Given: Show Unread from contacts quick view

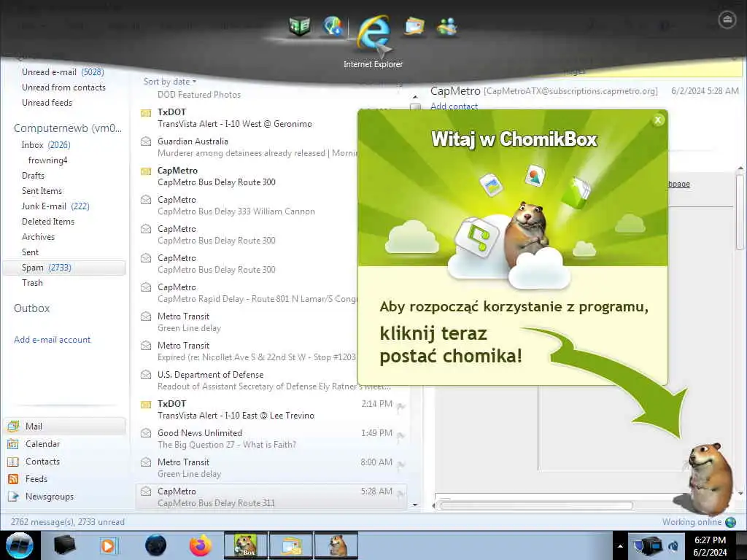Looking at the screenshot, I should (x=64, y=87).
